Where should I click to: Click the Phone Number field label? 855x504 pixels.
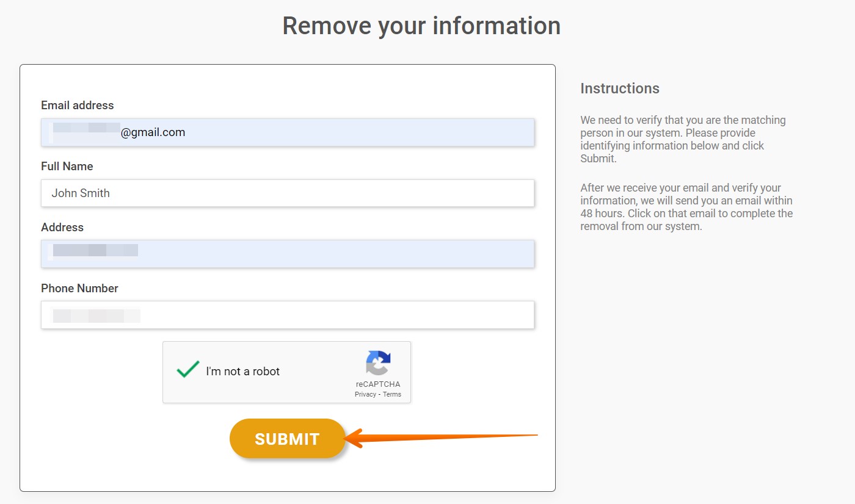pyautogui.click(x=79, y=288)
